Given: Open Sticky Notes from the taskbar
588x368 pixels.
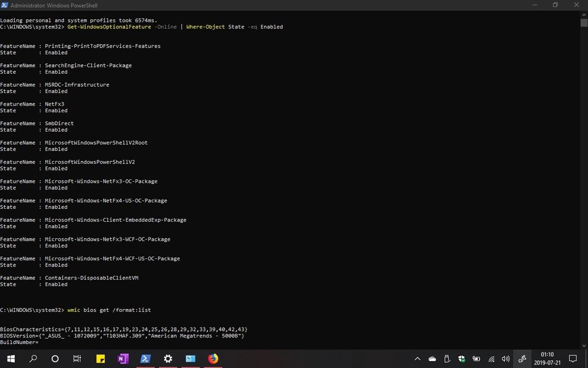Looking at the screenshot, I should coord(101,359).
